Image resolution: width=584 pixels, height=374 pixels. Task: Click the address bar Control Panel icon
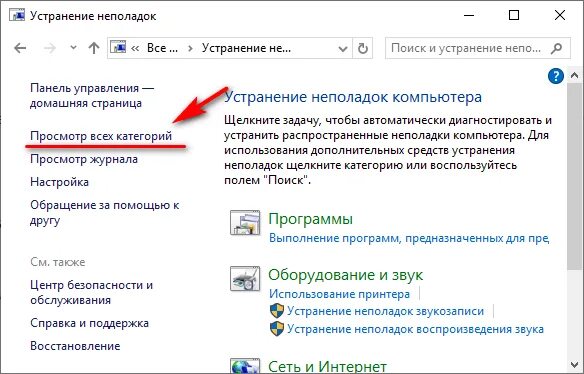[118, 48]
